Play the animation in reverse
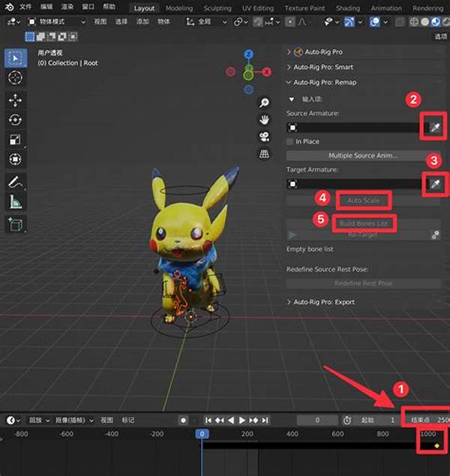The width and height of the screenshot is (450, 476). click(x=231, y=420)
